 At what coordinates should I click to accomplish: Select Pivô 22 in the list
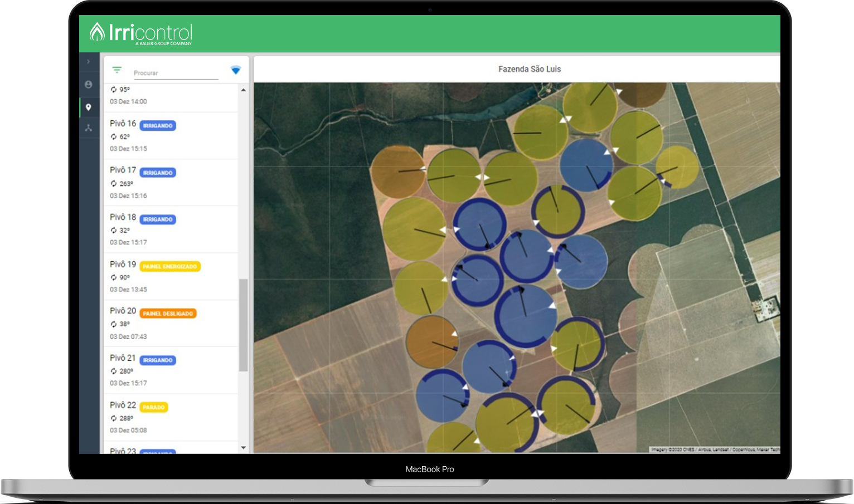tap(171, 418)
